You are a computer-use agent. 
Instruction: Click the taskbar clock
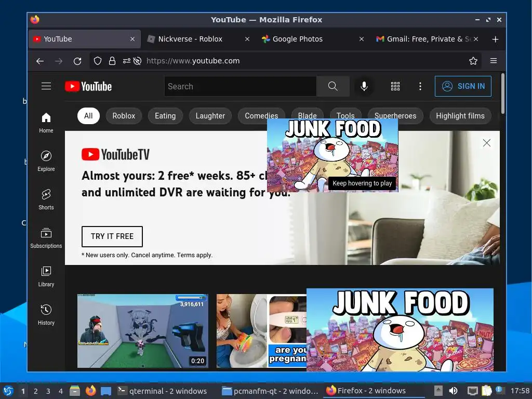tap(520, 391)
